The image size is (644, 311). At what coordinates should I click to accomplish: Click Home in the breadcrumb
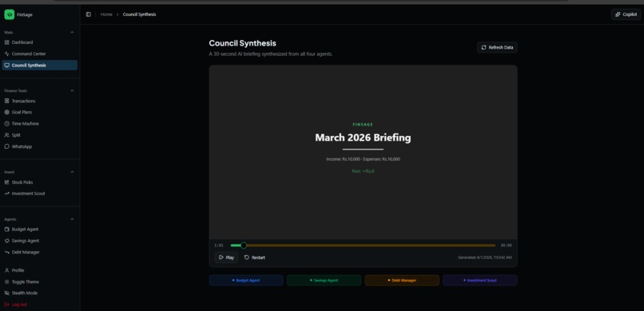click(x=106, y=14)
